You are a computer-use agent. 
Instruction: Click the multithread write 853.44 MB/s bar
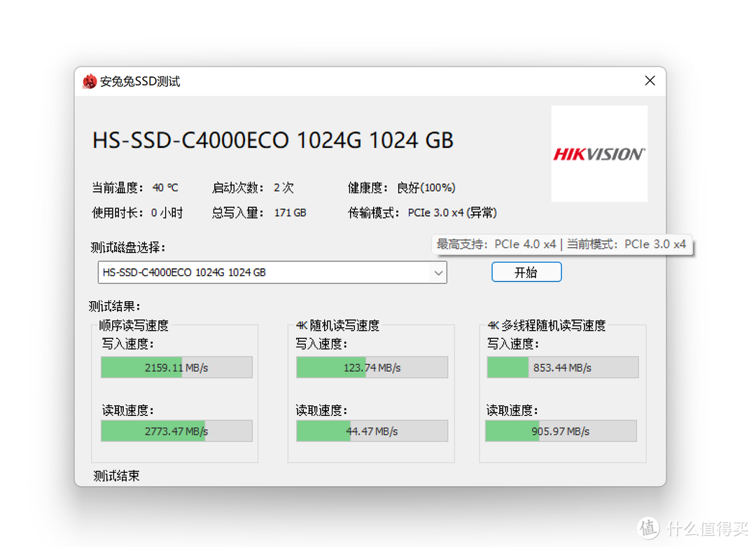pos(562,368)
